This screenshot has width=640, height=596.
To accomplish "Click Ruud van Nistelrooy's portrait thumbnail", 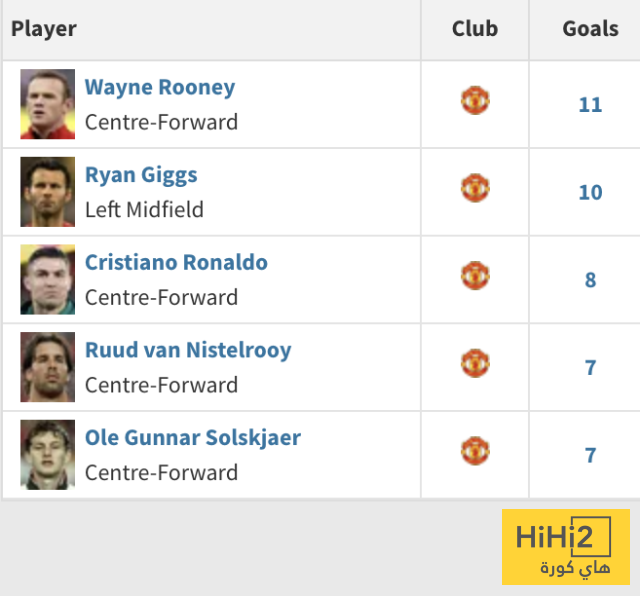I will click(x=48, y=367).
